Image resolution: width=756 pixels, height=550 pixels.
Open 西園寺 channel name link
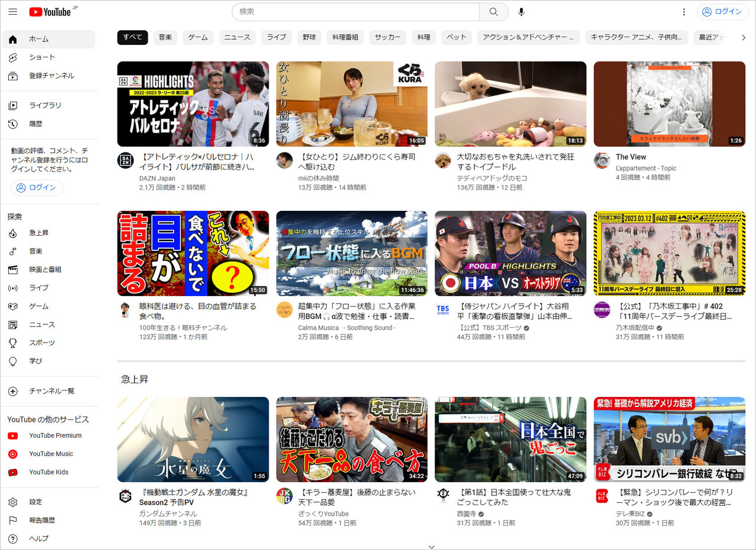click(467, 513)
